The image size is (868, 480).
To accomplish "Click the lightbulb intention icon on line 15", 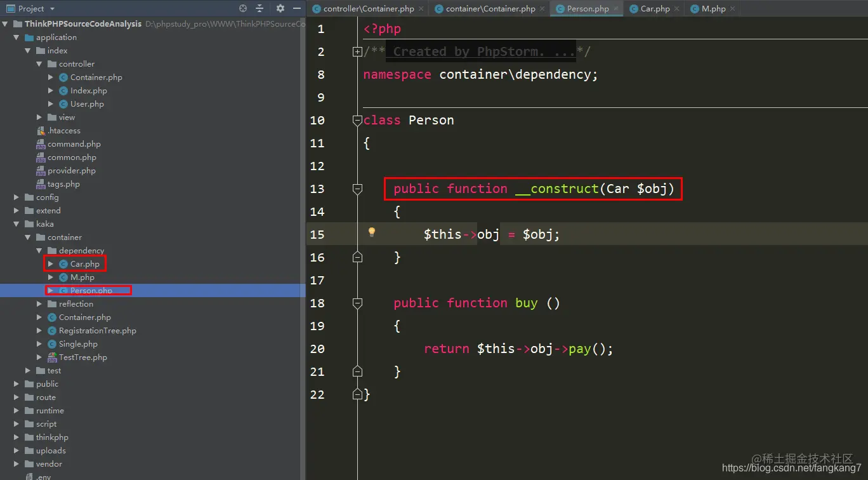I will click(x=372, y=232).
